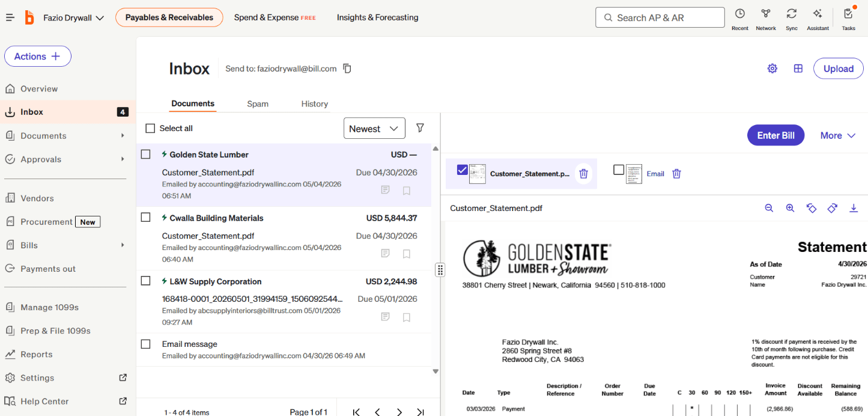Viewport: 868px width, 416px height.
Task: Click the Actions plus button
Action: pos(38,57)
